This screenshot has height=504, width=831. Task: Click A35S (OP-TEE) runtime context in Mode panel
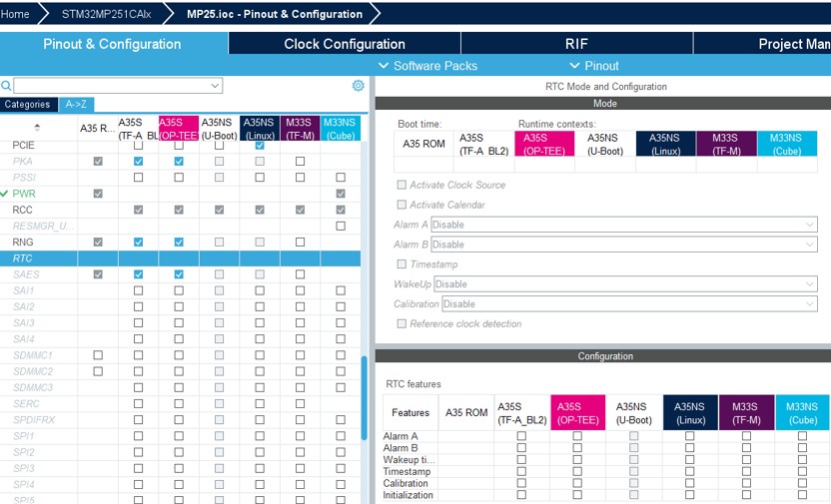(x=544, y=144)
